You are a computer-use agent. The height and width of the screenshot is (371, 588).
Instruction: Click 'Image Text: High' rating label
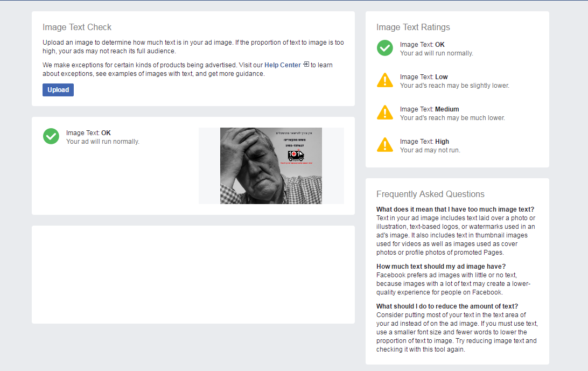[424, 142]
